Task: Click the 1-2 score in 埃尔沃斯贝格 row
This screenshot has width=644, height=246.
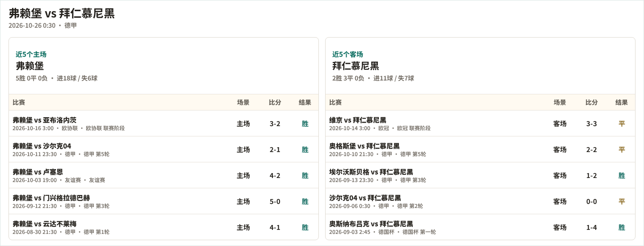Action: (x=592, y=175)
